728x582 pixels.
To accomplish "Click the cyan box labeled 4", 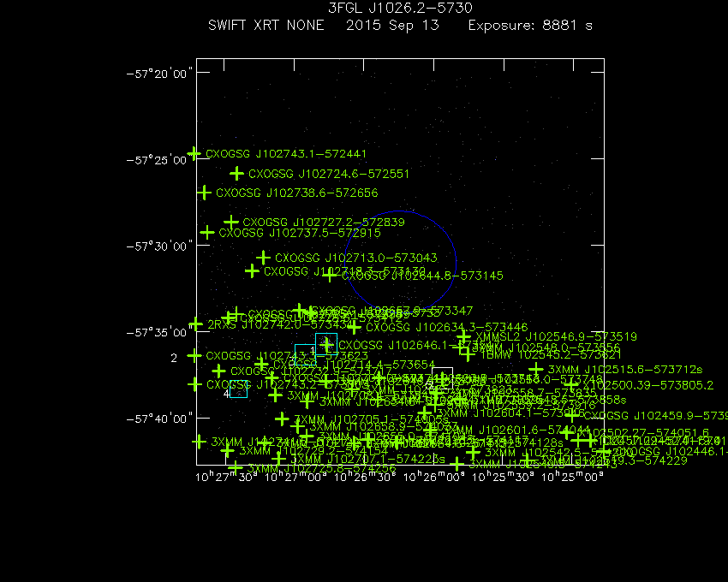I will [239, 389].
